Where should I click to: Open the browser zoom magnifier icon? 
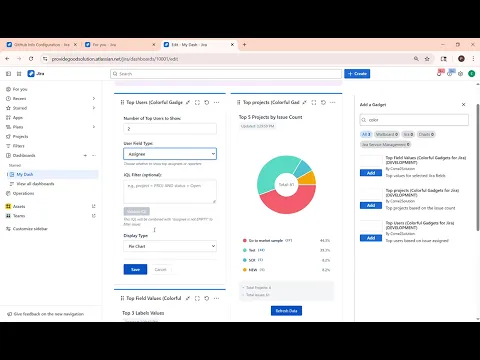[x=416, y=59]
